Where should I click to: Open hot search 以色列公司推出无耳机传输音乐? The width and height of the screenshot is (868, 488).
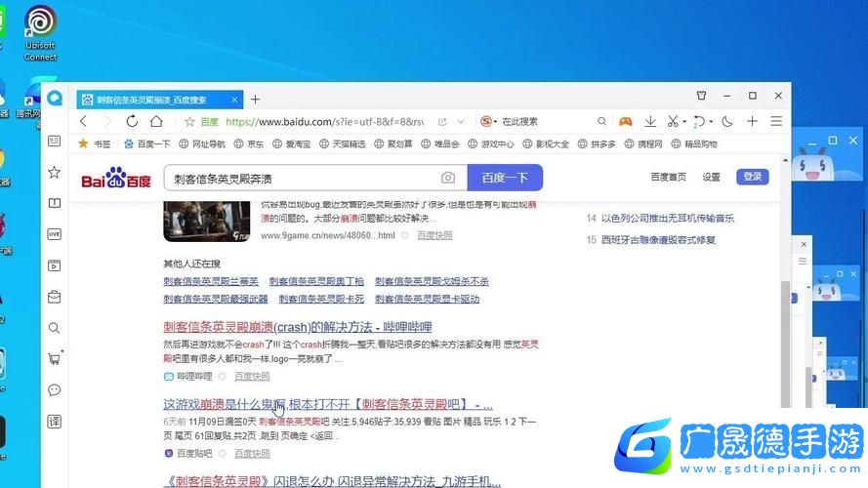(x=668, y=219)
